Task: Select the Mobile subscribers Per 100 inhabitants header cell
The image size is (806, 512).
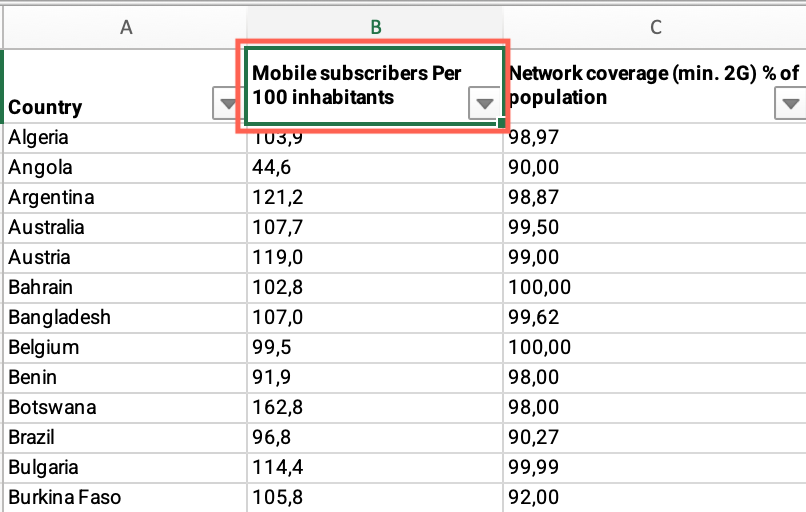Action: tap(375, 86)
